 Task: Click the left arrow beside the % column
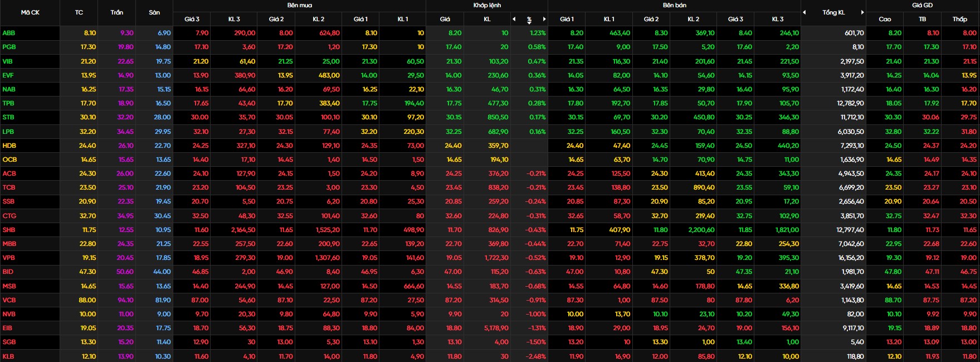514,19
